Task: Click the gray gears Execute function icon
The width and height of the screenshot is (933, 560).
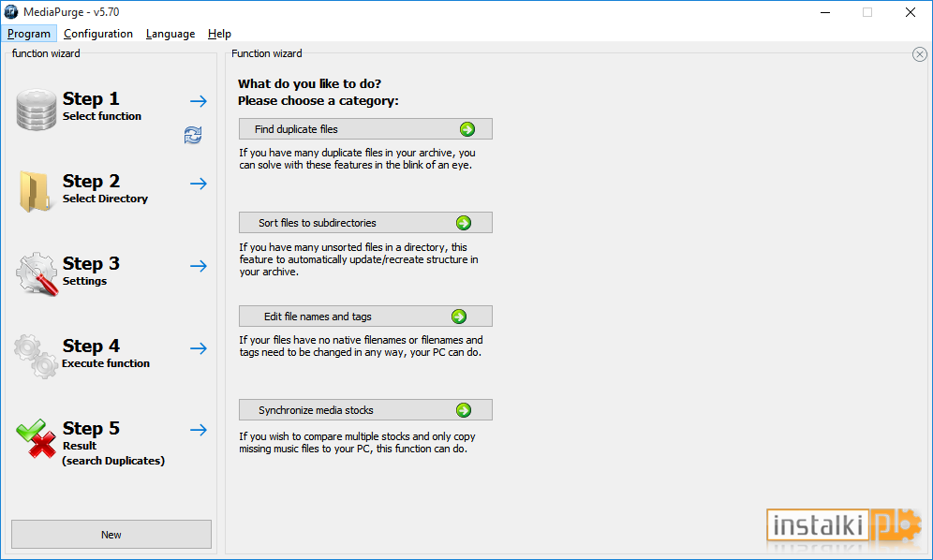Action: pyautogui.click(x=36, y=356)
